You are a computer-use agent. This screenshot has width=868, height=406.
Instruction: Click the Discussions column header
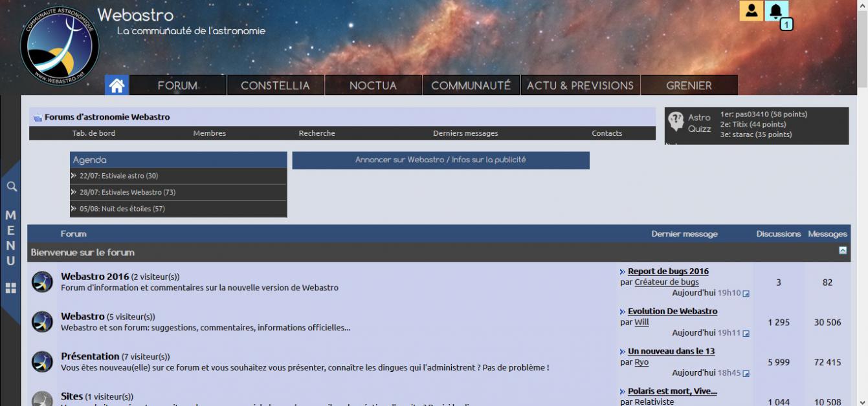(x=779, y=234)
